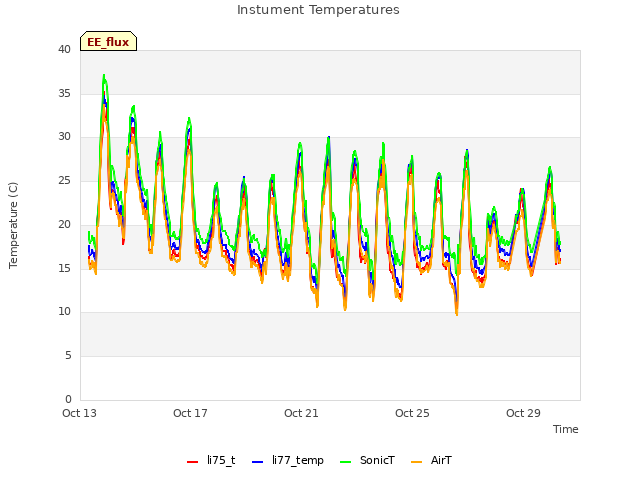Toggle li77_temp series in legend
This screenshot has height=480, width=640.
[288, 460]
